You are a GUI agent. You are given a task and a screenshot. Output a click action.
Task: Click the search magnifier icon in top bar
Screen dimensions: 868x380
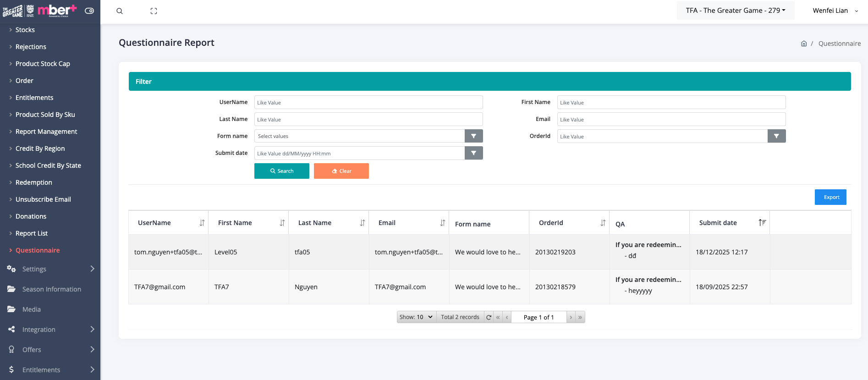[x=120, y=11]
